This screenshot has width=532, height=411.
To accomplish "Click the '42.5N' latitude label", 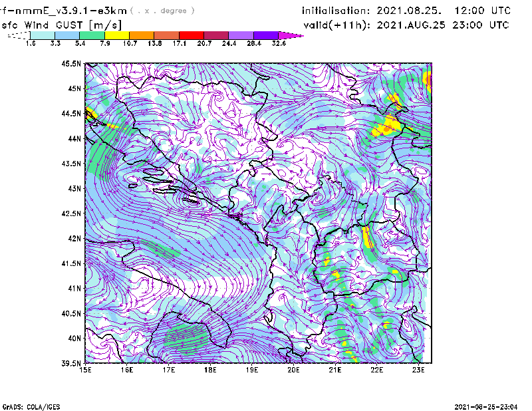I will coord(71,213).
